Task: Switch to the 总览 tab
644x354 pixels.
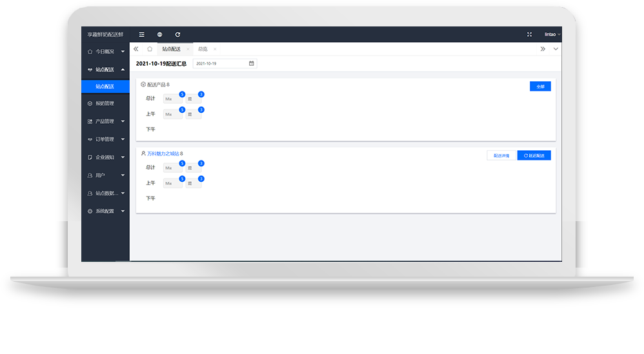Action: point(203,49)
